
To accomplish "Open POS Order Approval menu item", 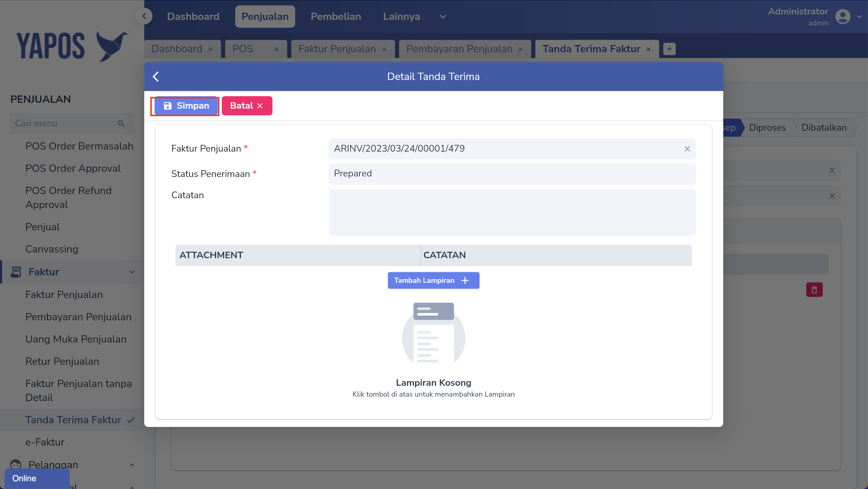I will (73, 168).
